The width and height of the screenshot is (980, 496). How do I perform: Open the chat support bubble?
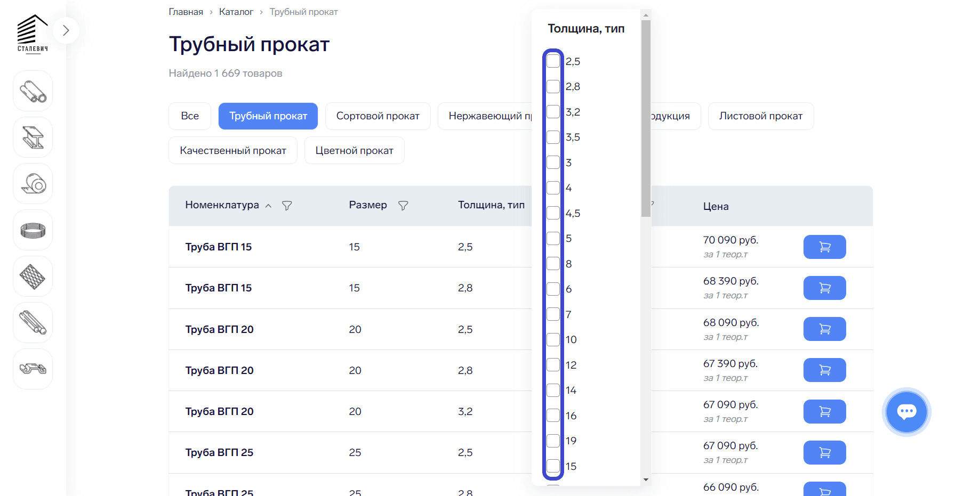pyautogui.click(x=906, y=412)
